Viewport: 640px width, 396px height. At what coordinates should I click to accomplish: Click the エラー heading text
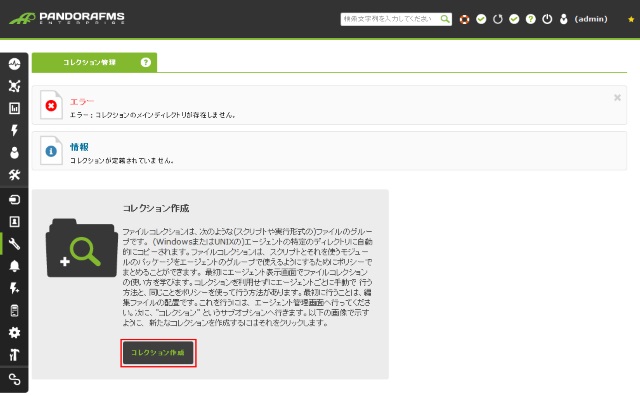[82, 102]
